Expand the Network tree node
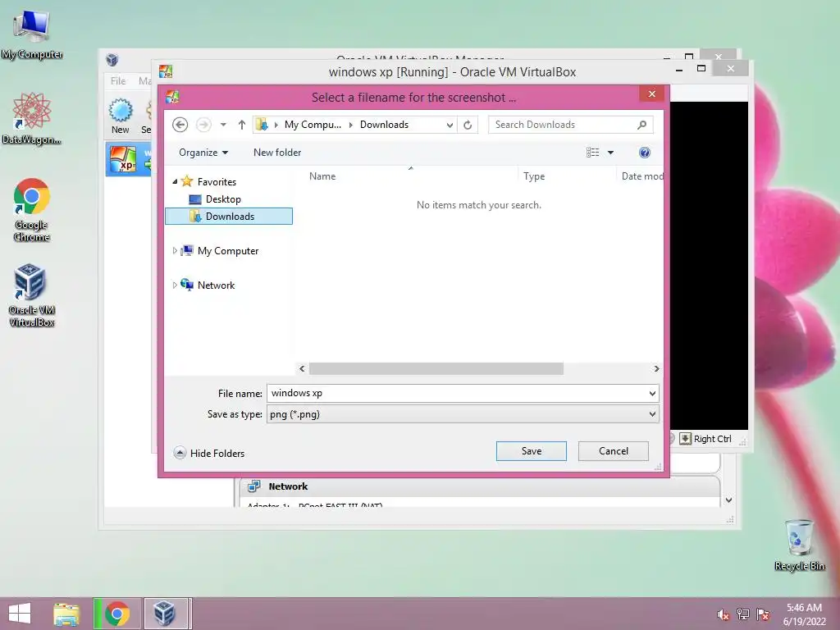The height and width of the screenshot is (630, 840). coord(175,285)
